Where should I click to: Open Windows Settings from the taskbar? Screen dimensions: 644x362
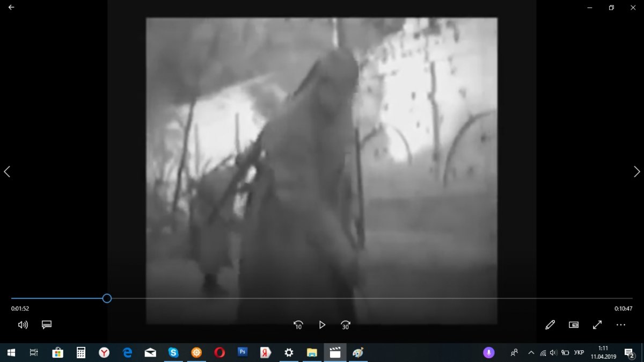[289, 353]
